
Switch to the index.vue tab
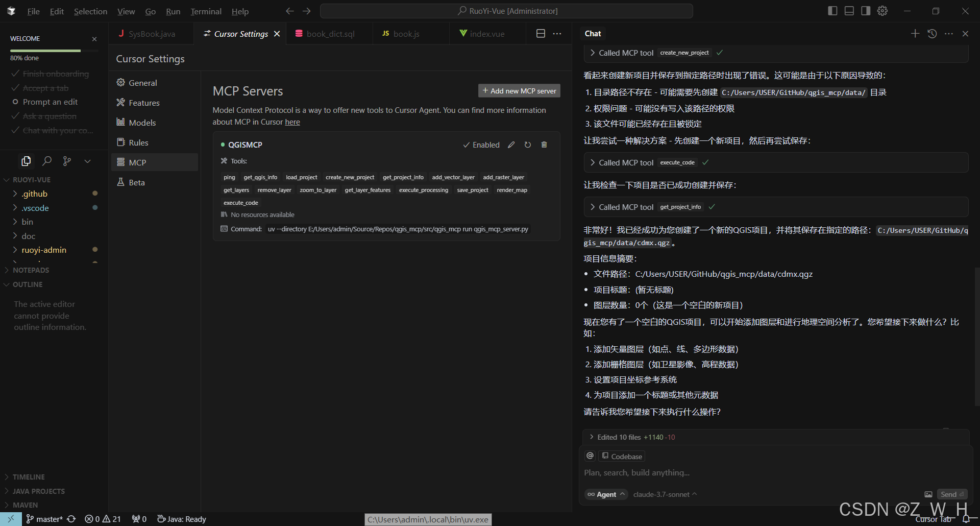487,34
